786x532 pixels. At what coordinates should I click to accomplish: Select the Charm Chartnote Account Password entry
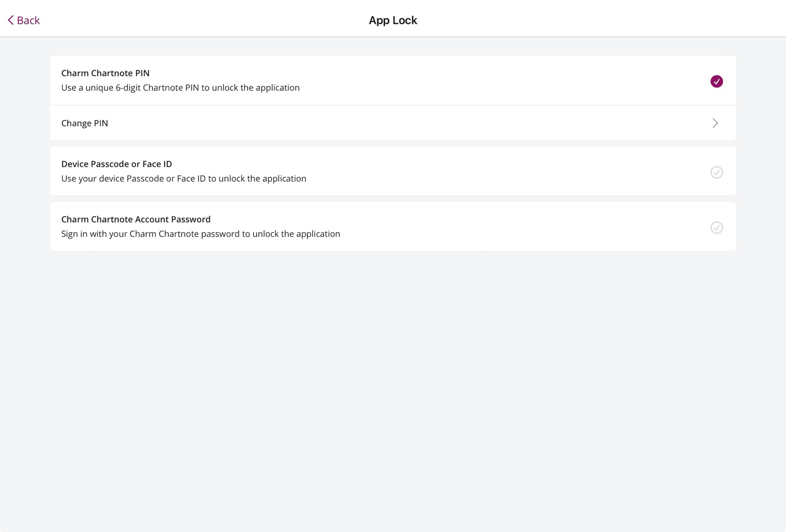point(393,226)
